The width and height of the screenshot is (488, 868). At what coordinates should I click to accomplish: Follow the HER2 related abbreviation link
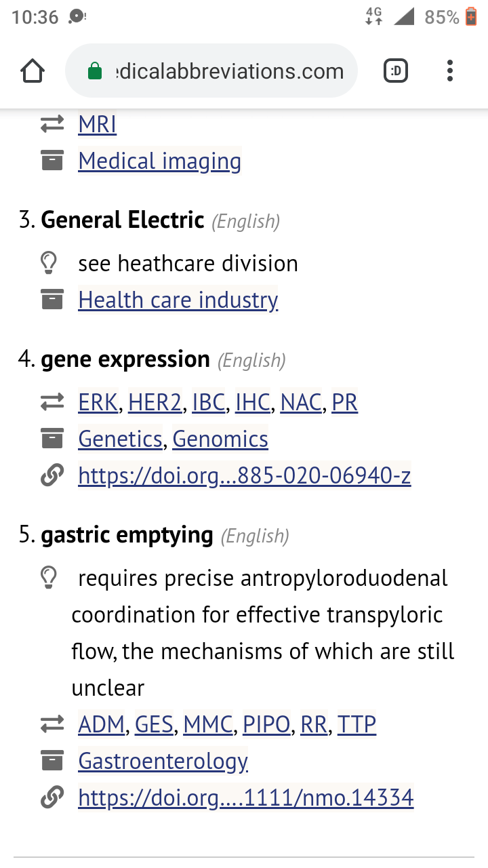tap(155, 403)
